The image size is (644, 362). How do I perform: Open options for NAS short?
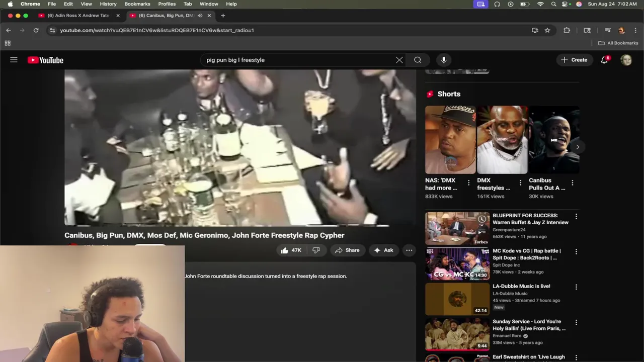coord(468,183)
